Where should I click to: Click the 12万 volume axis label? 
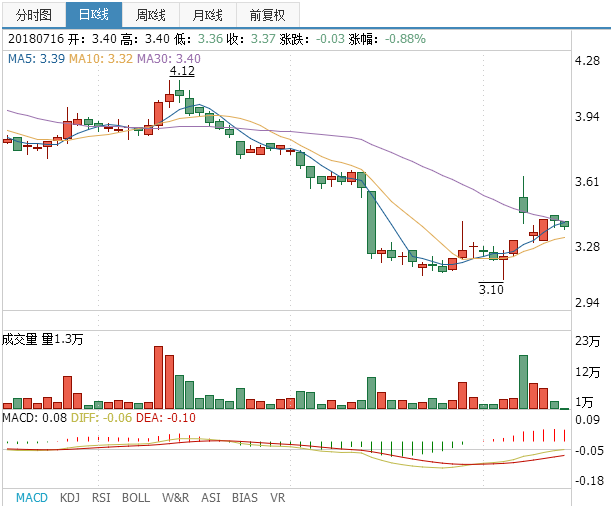tap(588, 372)
